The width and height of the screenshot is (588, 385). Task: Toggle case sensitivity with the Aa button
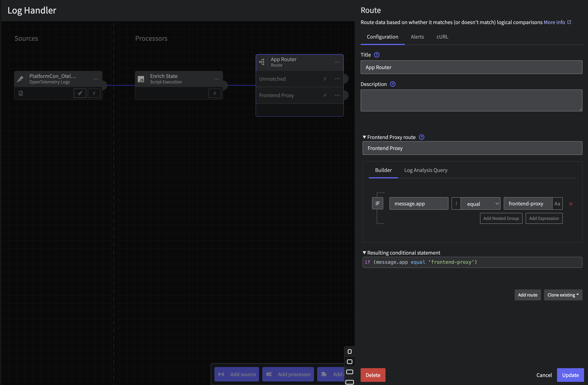[x=557, y=203]
